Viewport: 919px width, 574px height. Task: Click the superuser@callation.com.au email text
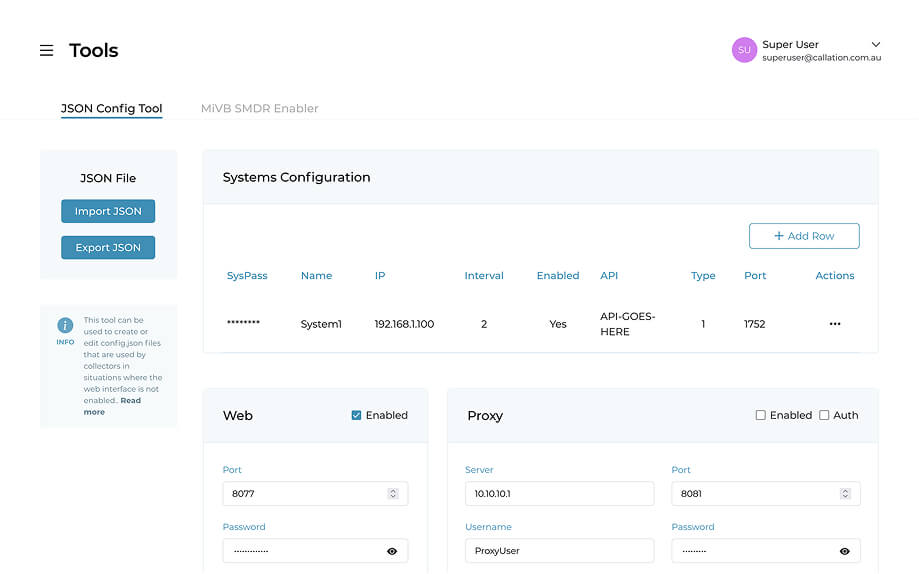[x=821, y=57]
